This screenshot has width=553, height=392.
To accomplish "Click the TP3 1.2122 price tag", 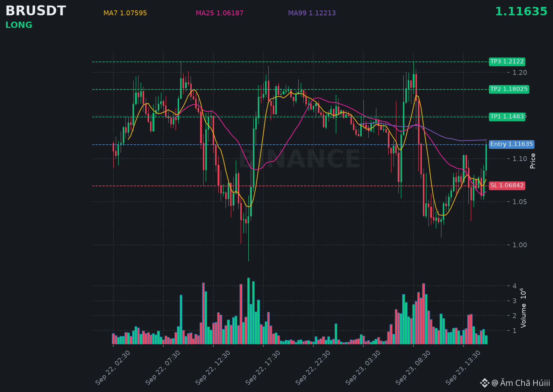I will pos(507,61).
